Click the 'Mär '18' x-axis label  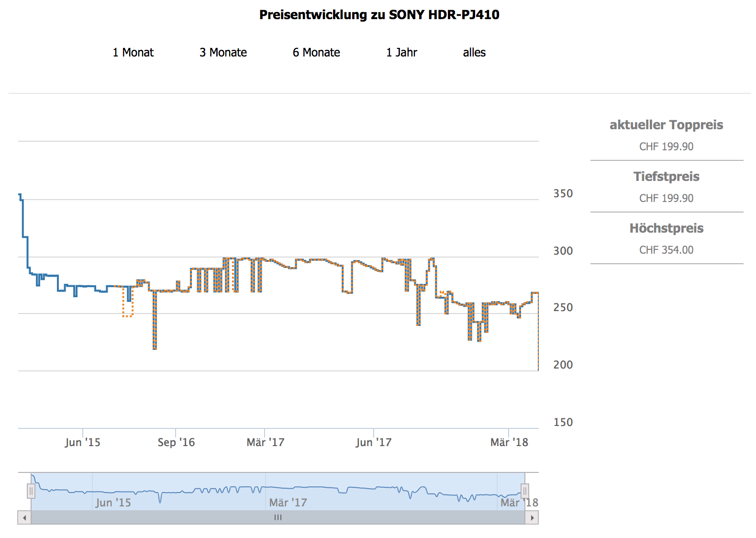coord(509,442)
